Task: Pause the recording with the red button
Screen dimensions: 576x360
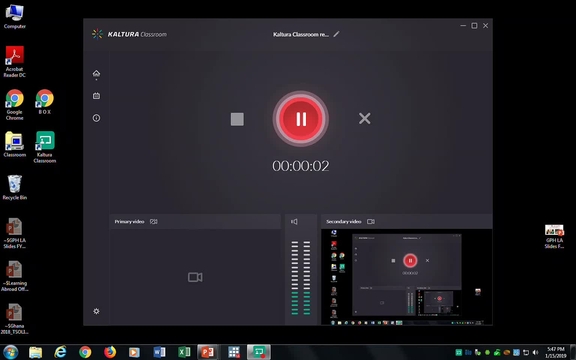Action: 300,119
